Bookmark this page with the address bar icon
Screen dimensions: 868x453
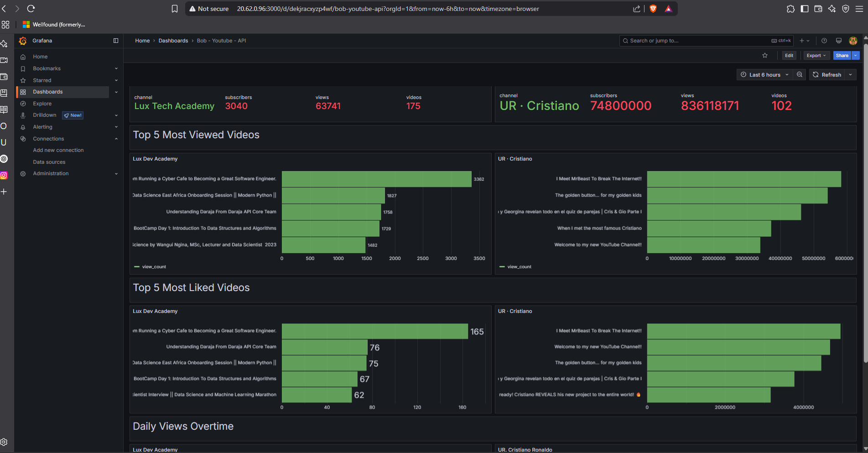175,9
